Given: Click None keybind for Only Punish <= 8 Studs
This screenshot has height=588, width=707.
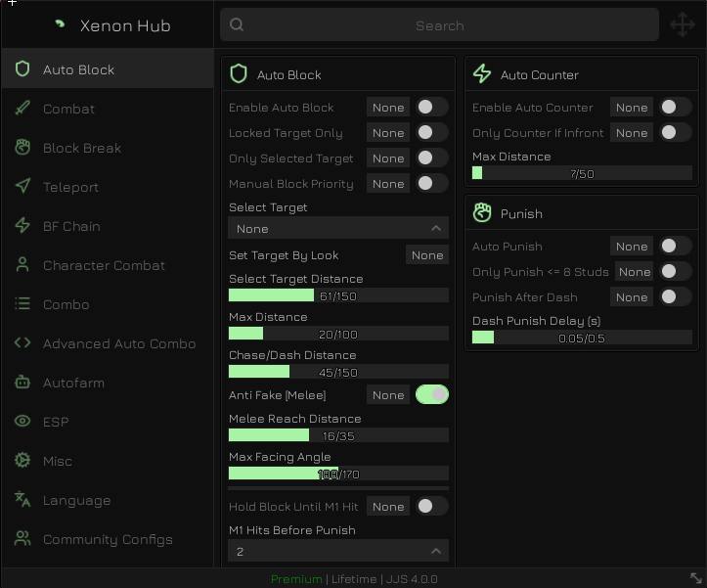Looking at the screenshot, I should tap(635, 272).
